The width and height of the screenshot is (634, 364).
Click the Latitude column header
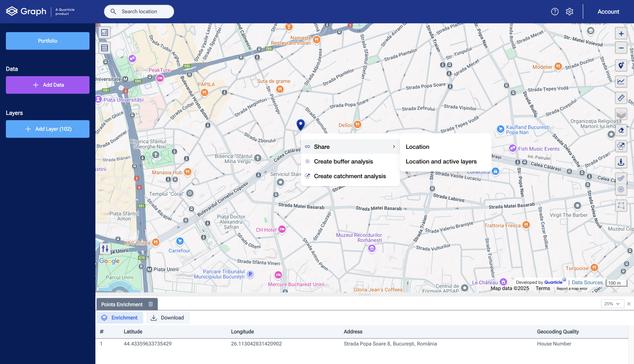coord(133,332)
